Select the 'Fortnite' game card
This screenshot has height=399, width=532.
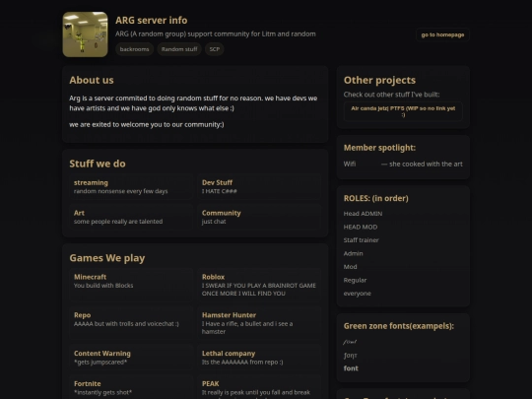click(131, 387)
